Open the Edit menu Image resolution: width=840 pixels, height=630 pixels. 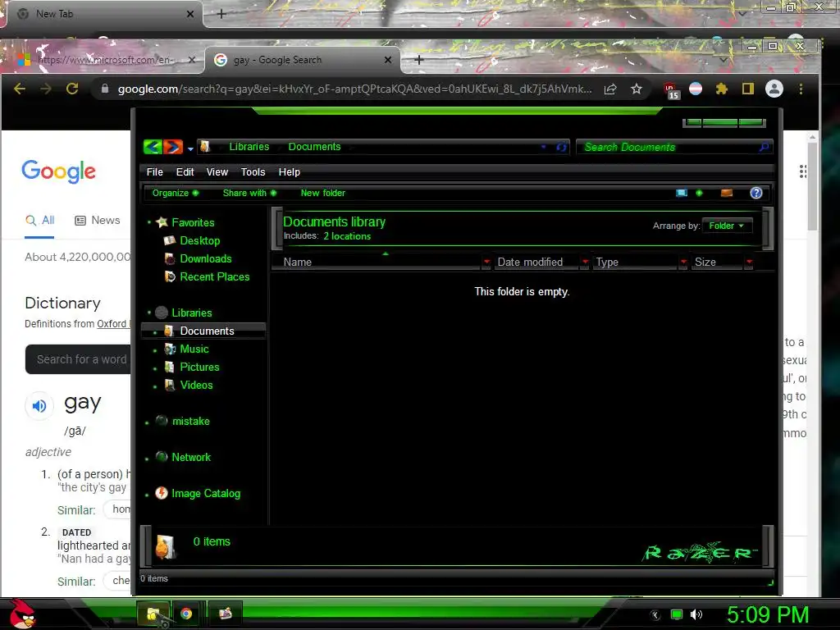pyautogui.click(x=185, y=172)
